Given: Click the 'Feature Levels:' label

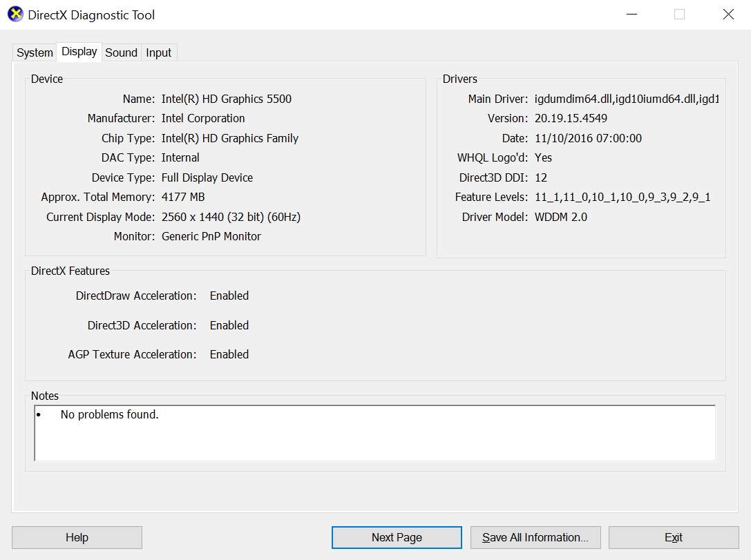Looking at the screenshot, I should [x=491, y=197].
